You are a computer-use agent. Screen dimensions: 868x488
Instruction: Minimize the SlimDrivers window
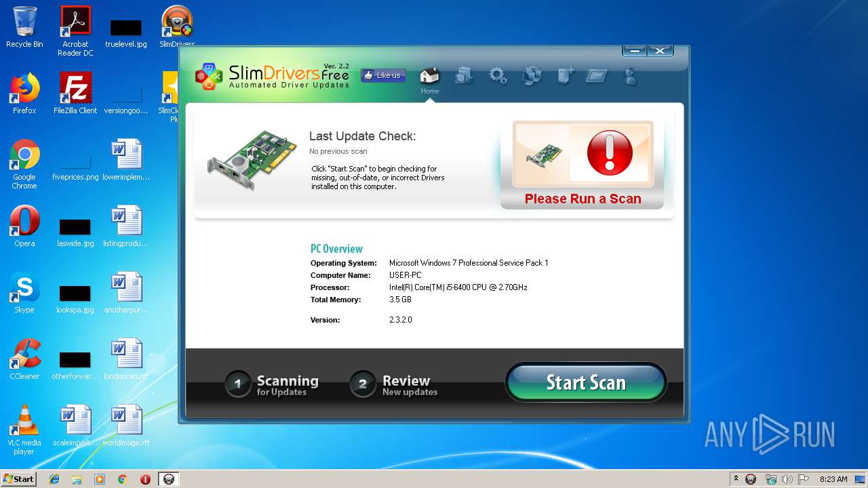[634, 51]
